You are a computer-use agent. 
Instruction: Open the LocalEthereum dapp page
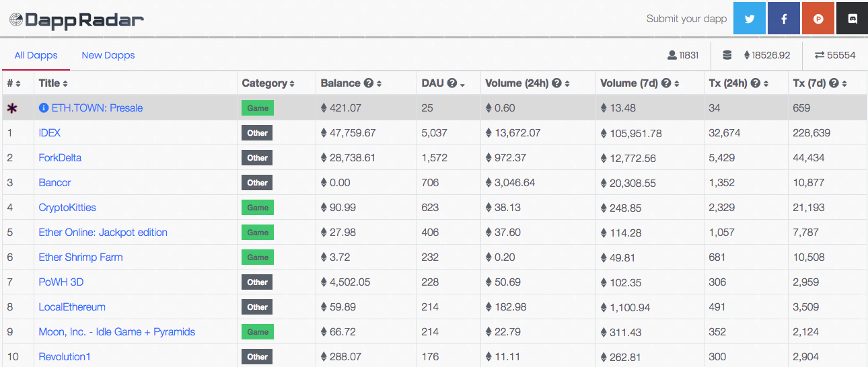pyautogui.click(x=72, y=307)
